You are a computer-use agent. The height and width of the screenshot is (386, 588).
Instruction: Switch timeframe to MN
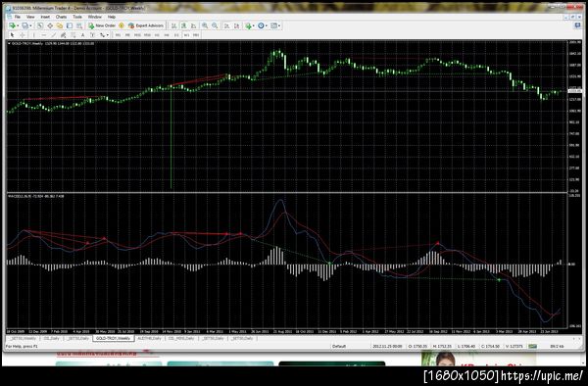tap(196, 35)
